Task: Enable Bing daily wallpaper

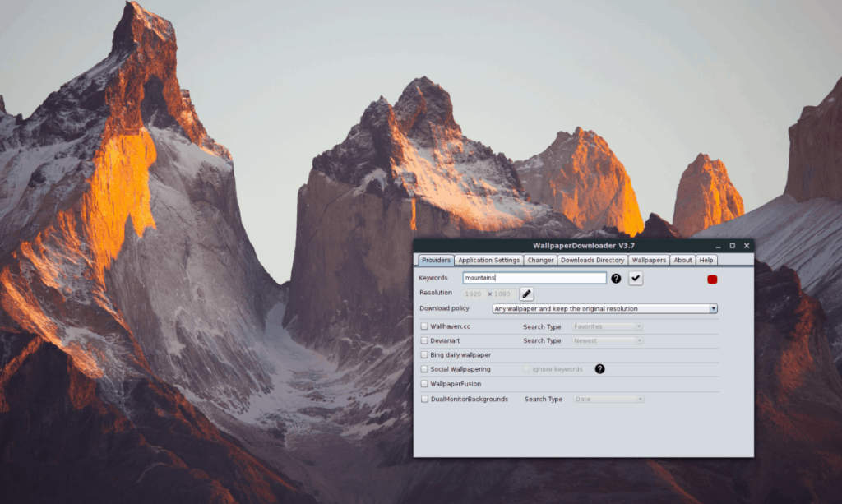Action: point(425,354)
